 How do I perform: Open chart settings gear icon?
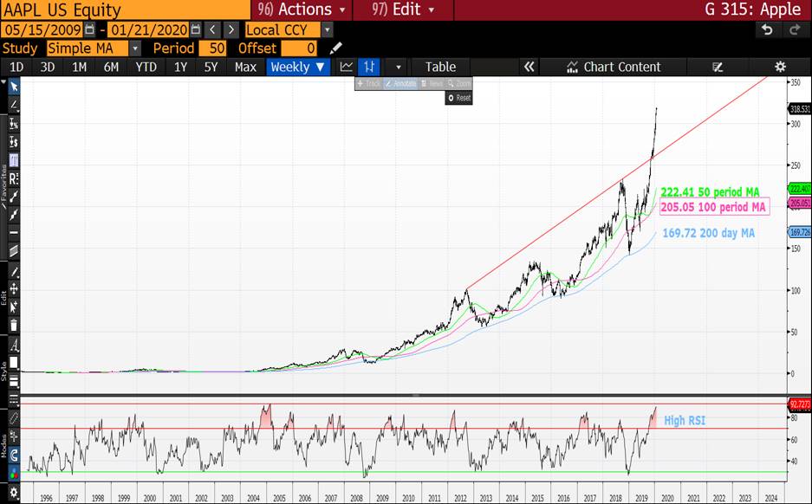(x=780, y=67)
